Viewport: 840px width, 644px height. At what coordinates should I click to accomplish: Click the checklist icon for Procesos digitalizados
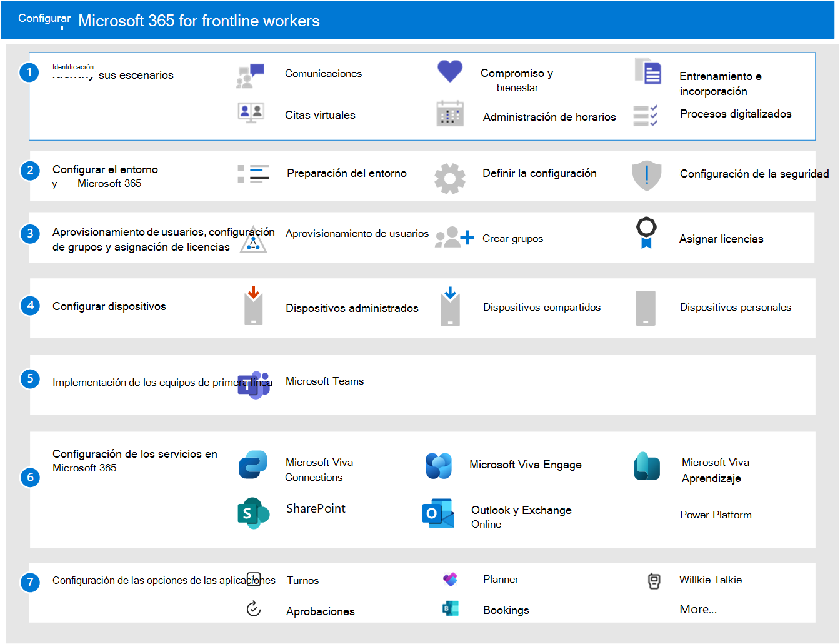646,116
